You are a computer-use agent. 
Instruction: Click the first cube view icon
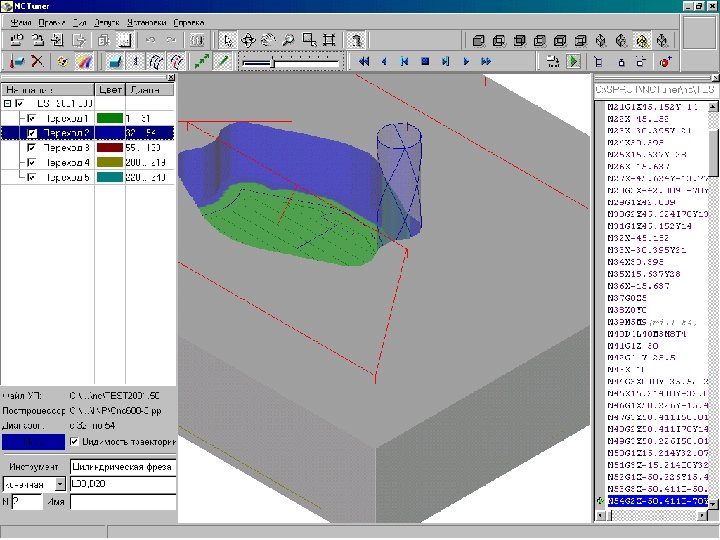point(478,41)
